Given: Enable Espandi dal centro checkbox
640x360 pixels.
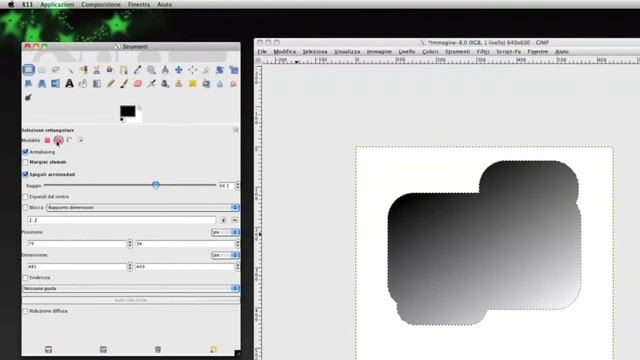Looking at the screenshot, I should [x=25, y=197].
